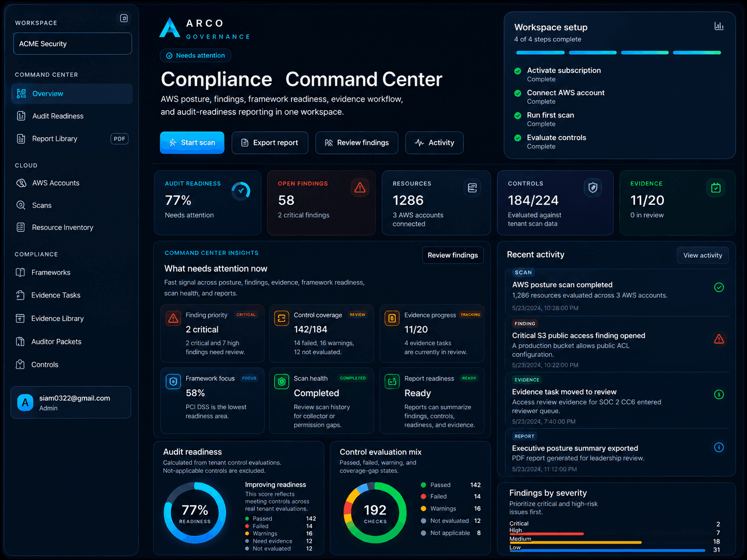Click the Export report button
The width and height of the screenshot is (747, 560).
click(270, 143)
